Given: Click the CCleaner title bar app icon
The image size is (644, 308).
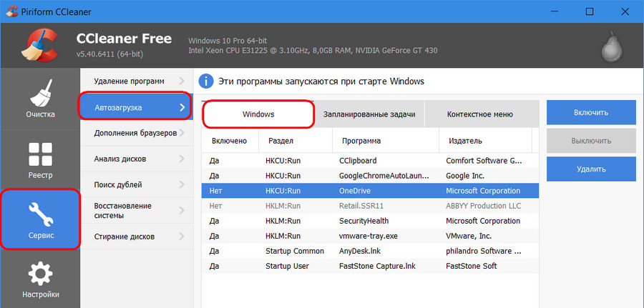Looking at the screenshot, I should tap(11, 11).
